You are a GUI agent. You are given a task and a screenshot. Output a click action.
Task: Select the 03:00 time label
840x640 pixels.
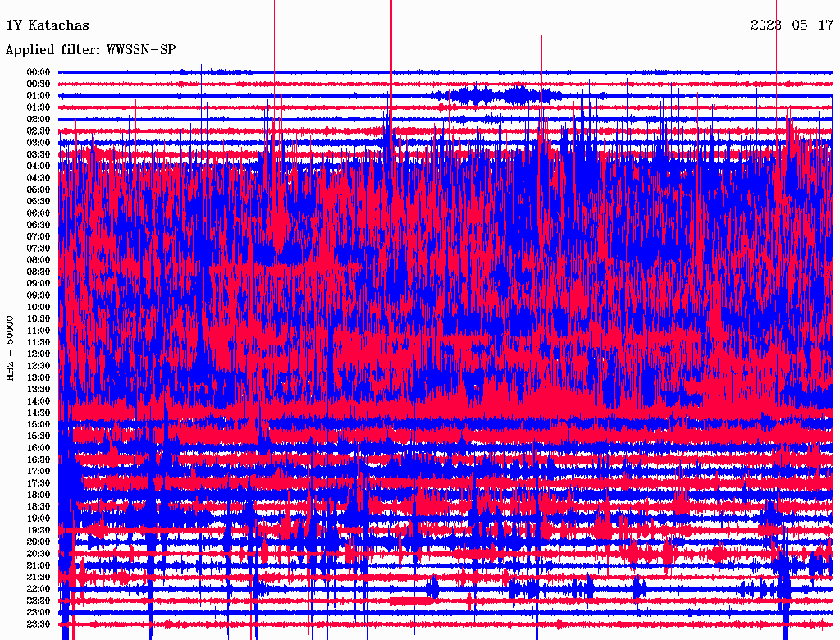point(39,143)
